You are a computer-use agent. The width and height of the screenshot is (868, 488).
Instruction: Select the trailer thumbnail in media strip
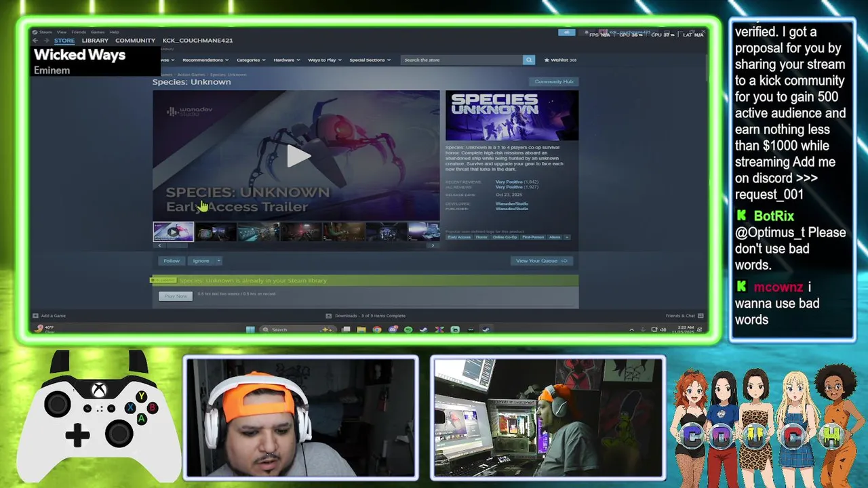coord(173,232)
